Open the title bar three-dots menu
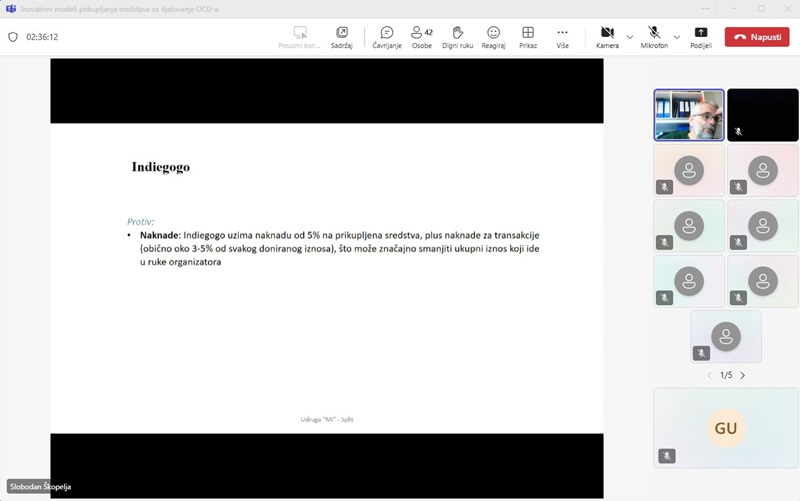The width and height of the screenshot is (800, 501). [x=705, y=9]
